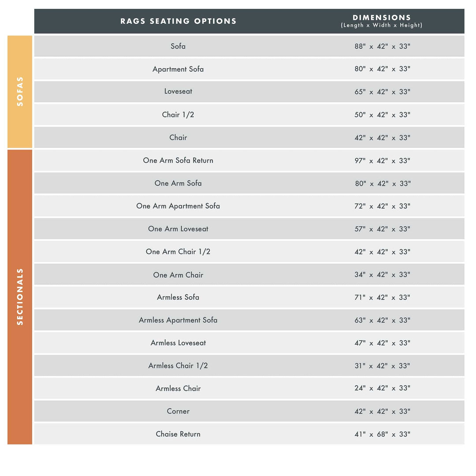Click One Arm Sofa Return label
This screenshot has height=476, width=476.
tap(178, 160)
